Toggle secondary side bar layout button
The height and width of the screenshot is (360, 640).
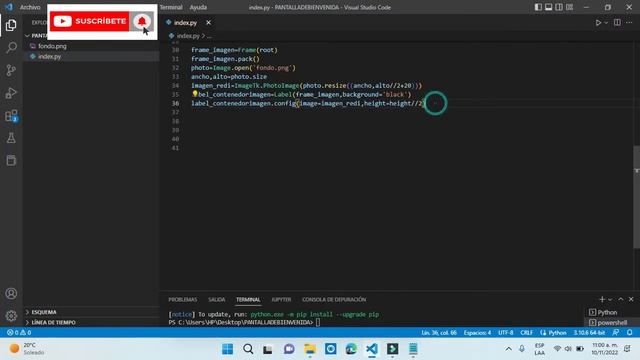pos(559,7)
